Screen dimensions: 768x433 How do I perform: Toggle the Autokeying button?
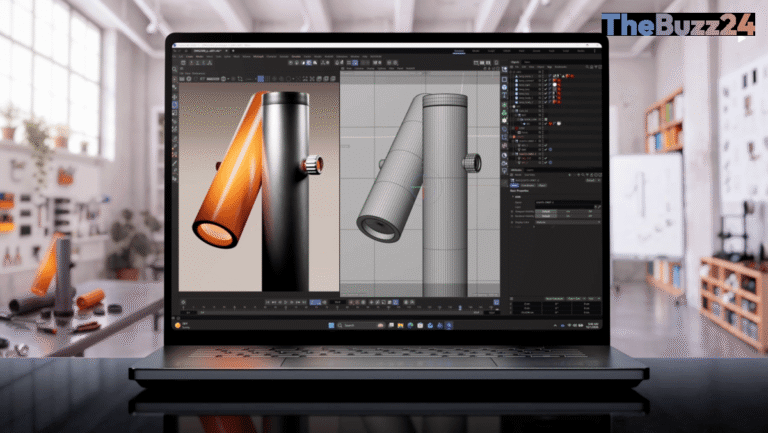pyautogui.click(x=357, y=302)
